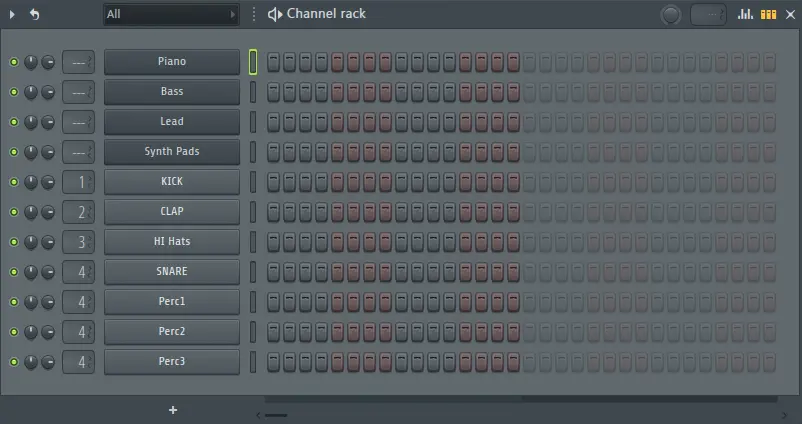Screen dimensions: 802x424
Task: Click the SNARE channel volume knob
Action: click(31, 272)
